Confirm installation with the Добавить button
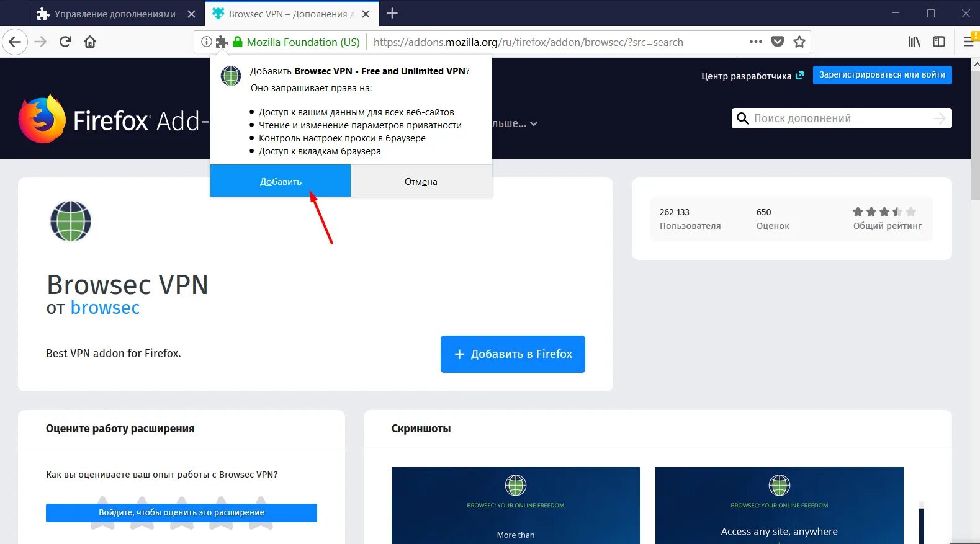The image size is (980, 544). tap(281, 181)
